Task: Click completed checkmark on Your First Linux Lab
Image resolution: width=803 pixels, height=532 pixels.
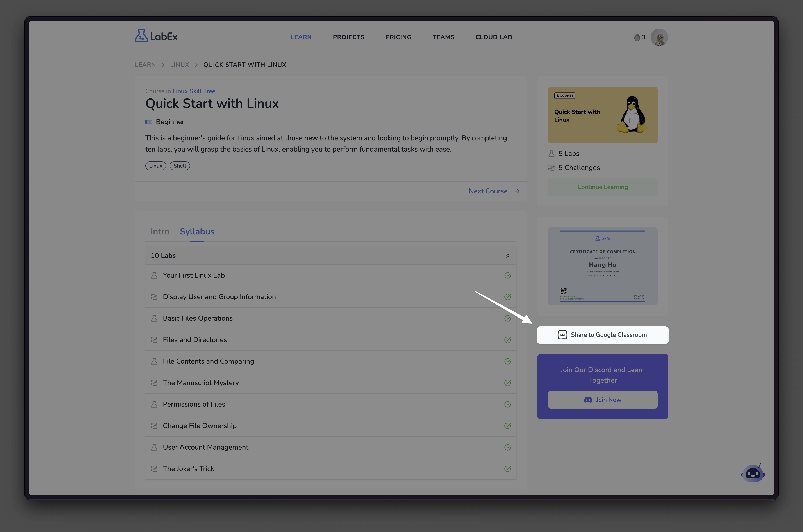Action: (507, 275)
